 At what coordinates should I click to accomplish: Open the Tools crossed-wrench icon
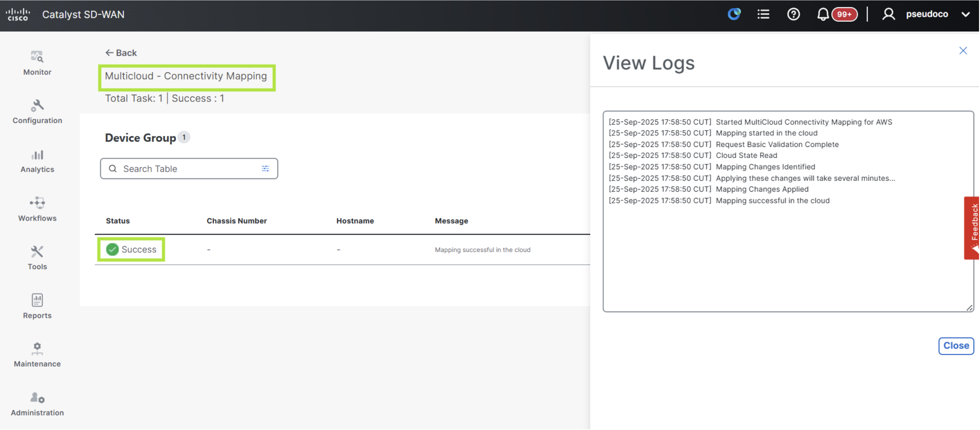(x=37, y=251)
